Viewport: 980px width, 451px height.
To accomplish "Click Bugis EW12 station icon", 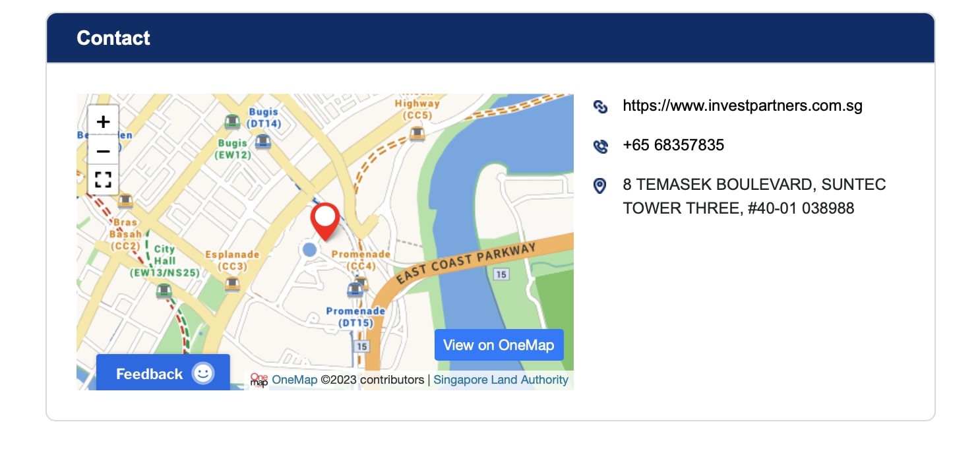I will click(x=231, y=121).
